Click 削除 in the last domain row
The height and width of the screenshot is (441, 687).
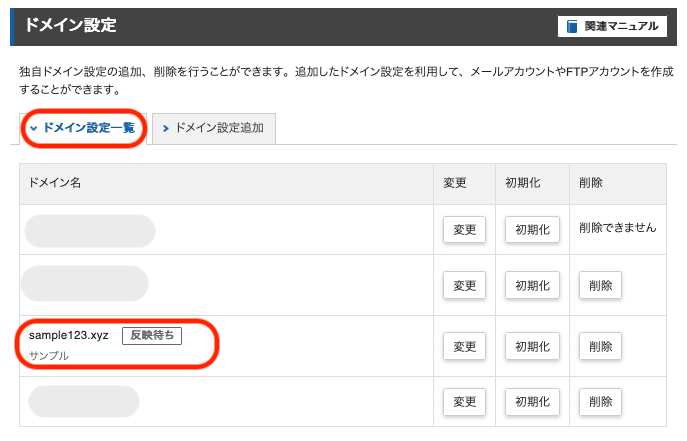tap(600, 402)
